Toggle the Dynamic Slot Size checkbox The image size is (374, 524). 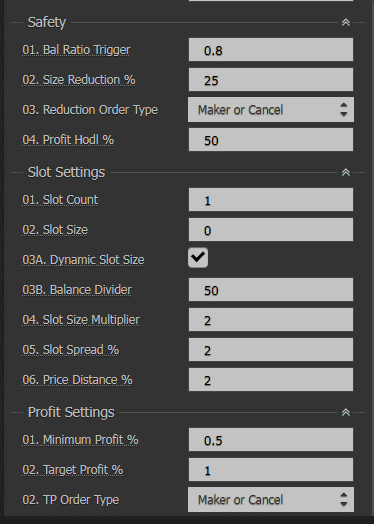[198, 258]
